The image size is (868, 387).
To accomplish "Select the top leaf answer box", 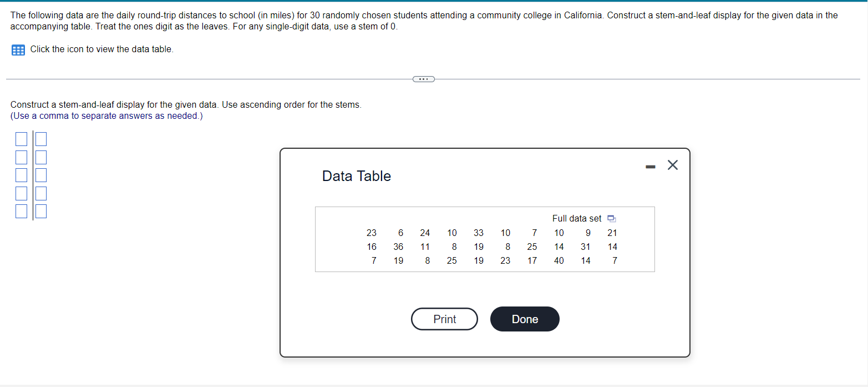I will [40, 139].
